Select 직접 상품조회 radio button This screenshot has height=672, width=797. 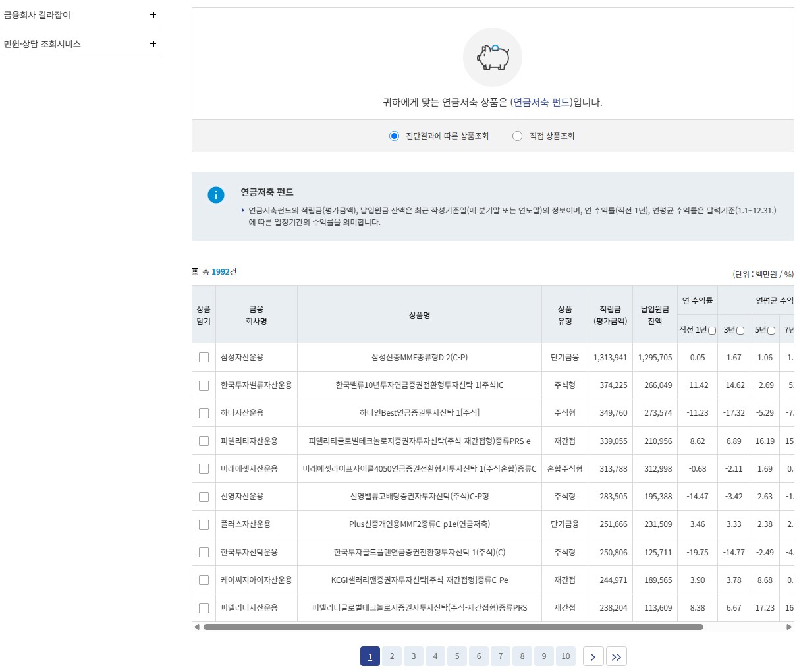517,136
